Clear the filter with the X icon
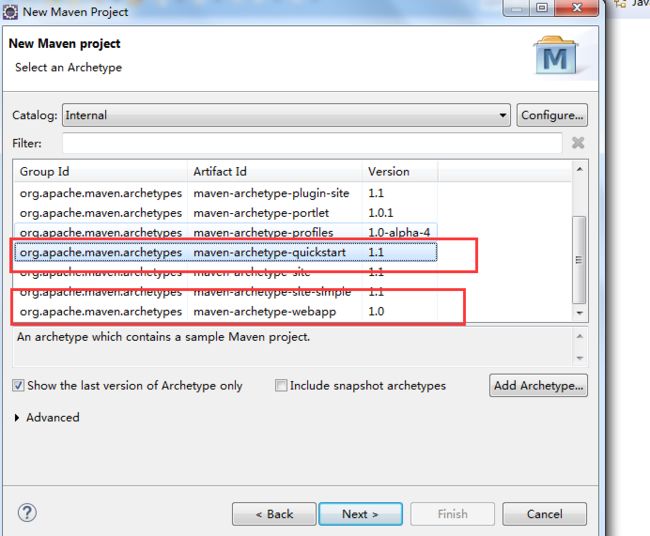650x536 pixels. click(x=578, y=143)
